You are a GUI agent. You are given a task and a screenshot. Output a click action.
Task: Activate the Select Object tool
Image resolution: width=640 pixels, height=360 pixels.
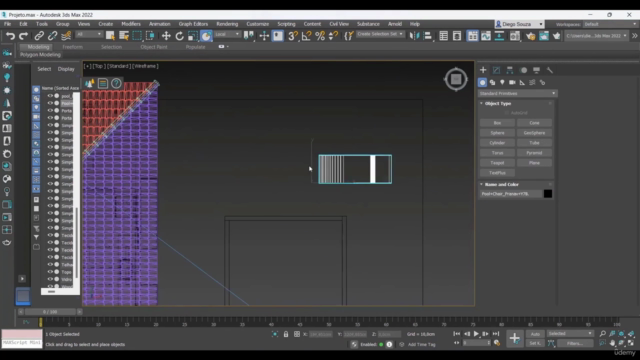click(x=110, y=36)
